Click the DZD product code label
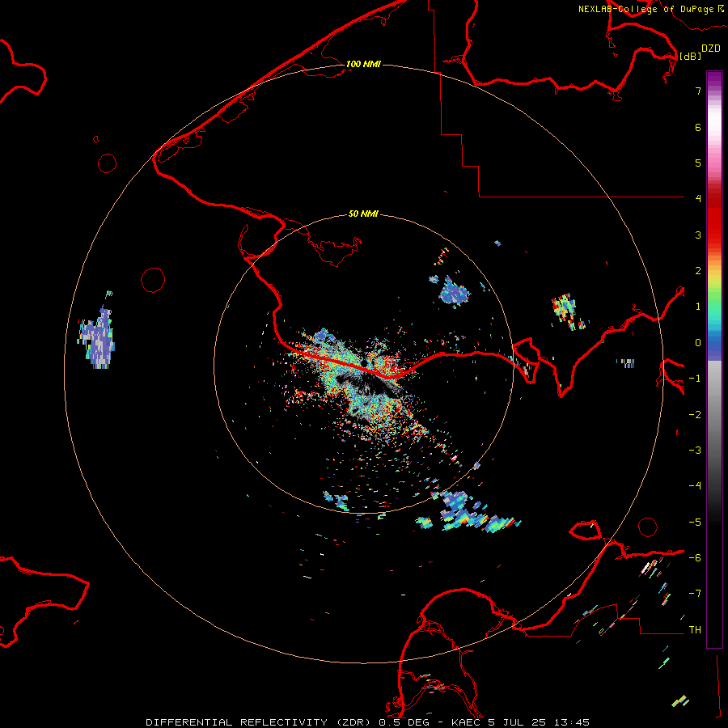The image size is (728, 728). tap(711, 49)
